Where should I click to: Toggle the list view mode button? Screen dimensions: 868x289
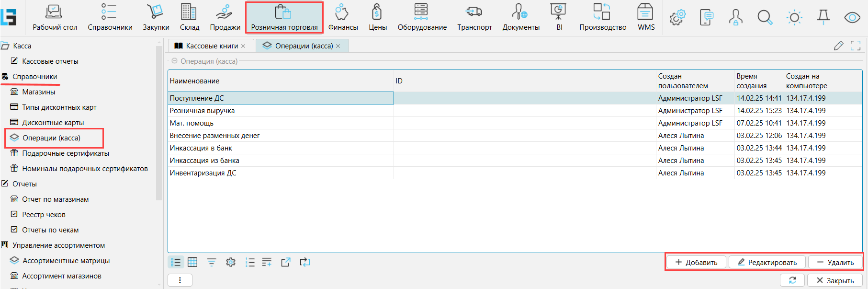click(176, 262)
